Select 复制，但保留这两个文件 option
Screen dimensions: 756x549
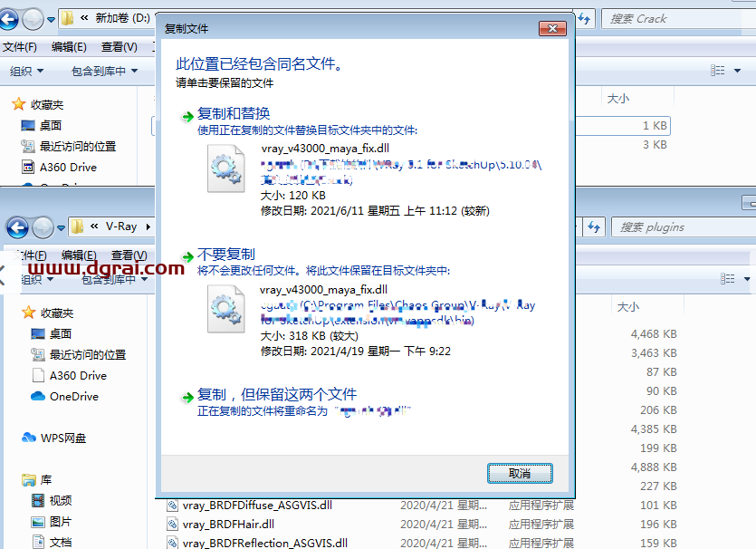(x=277, y=394)
